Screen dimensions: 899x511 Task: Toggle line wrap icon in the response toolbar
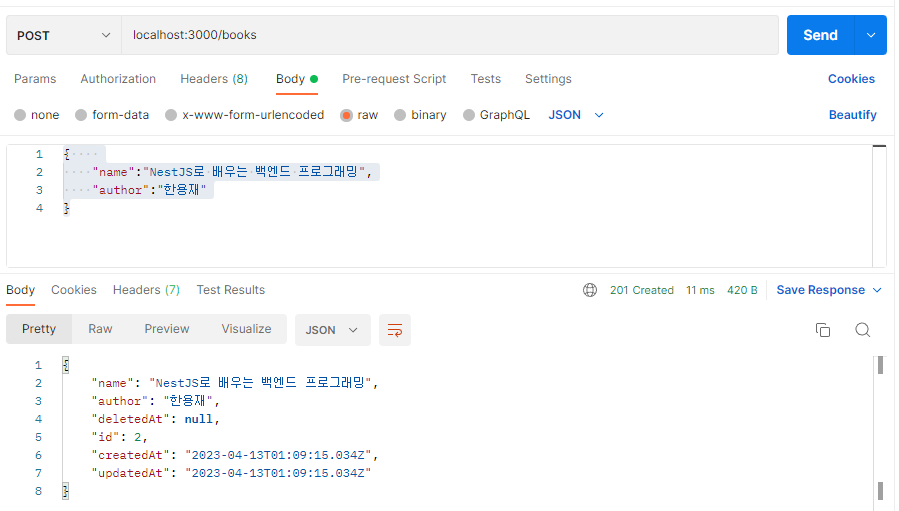[394, 330]
